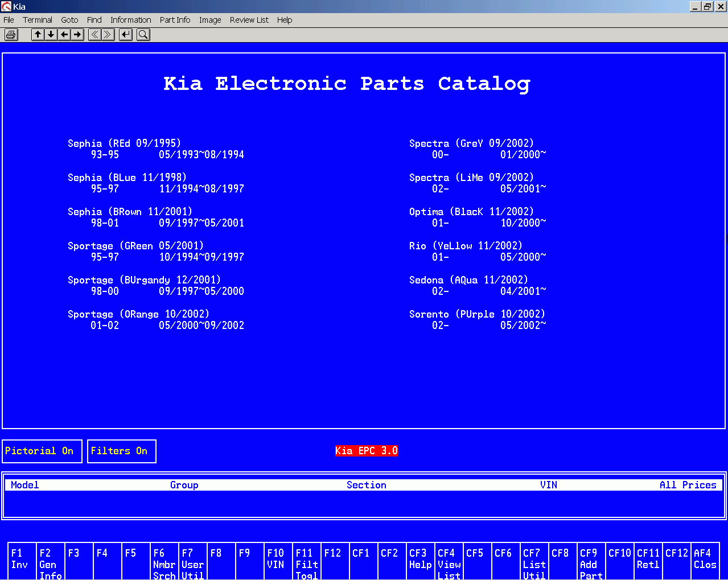
Task: Select Spectra (LiMe 09/2002) model
Action: point(471,178)
